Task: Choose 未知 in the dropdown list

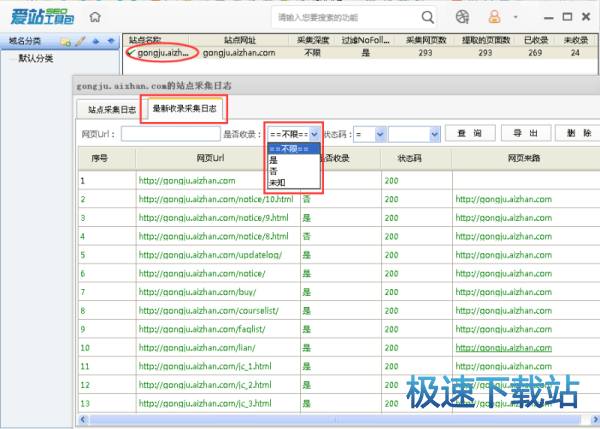Action: click(293, 183)
